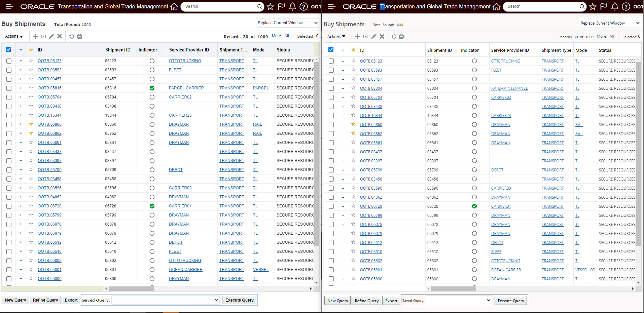Click search magnifier icon in right window
This screenshot has width=644, height=313.
click(x=582, y=6)
